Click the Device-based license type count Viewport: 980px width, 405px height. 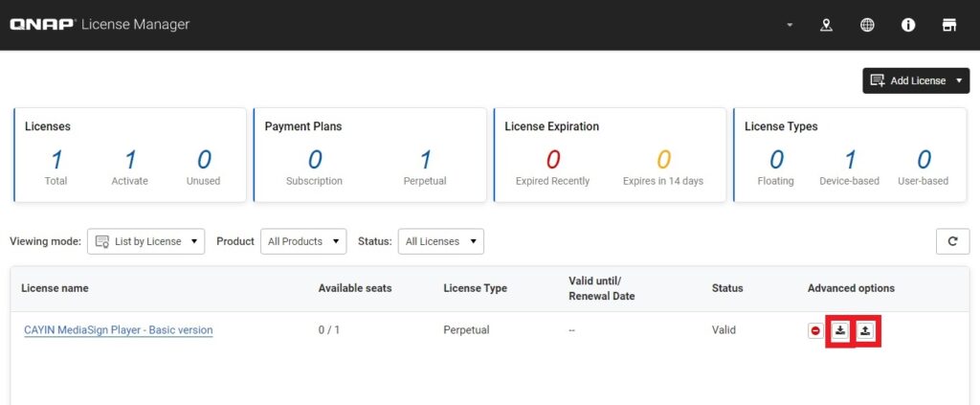tap(849, 159)
